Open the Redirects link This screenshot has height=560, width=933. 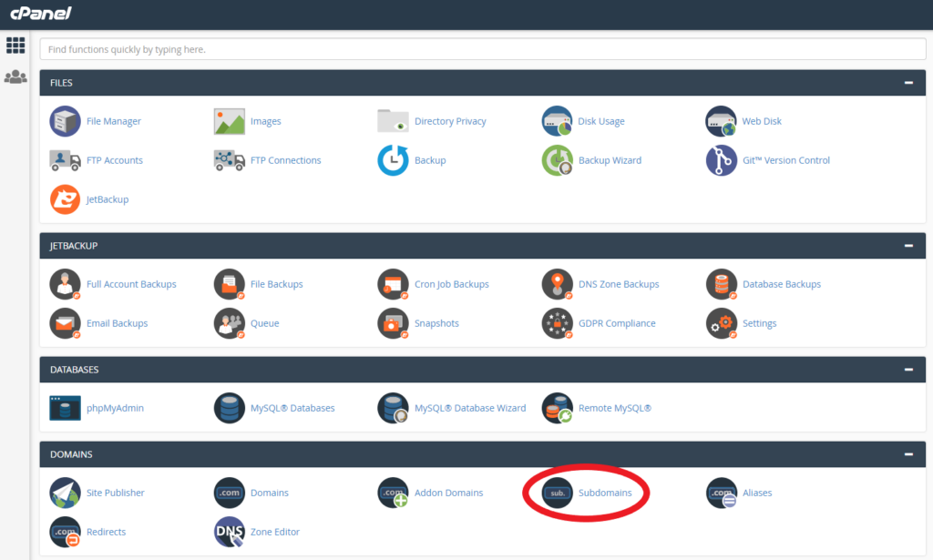pos(106,532)
